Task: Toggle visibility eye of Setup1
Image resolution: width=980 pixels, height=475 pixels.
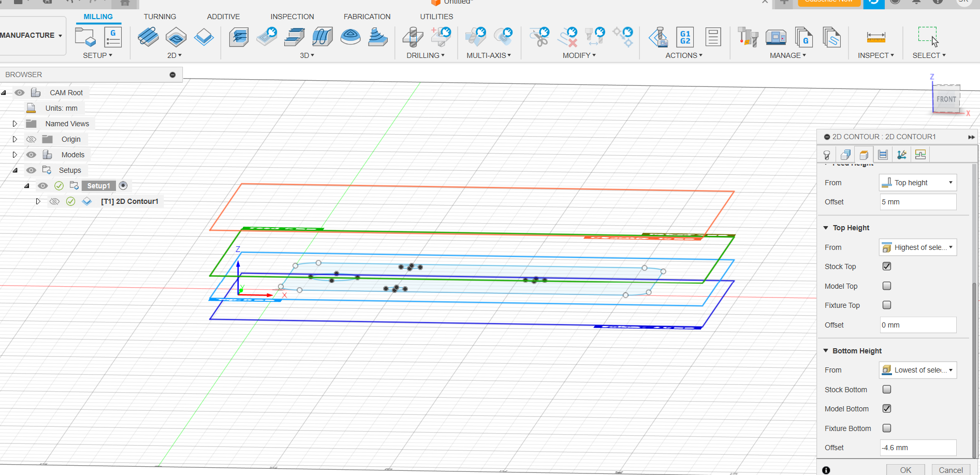Action: (x=43, y=186)
